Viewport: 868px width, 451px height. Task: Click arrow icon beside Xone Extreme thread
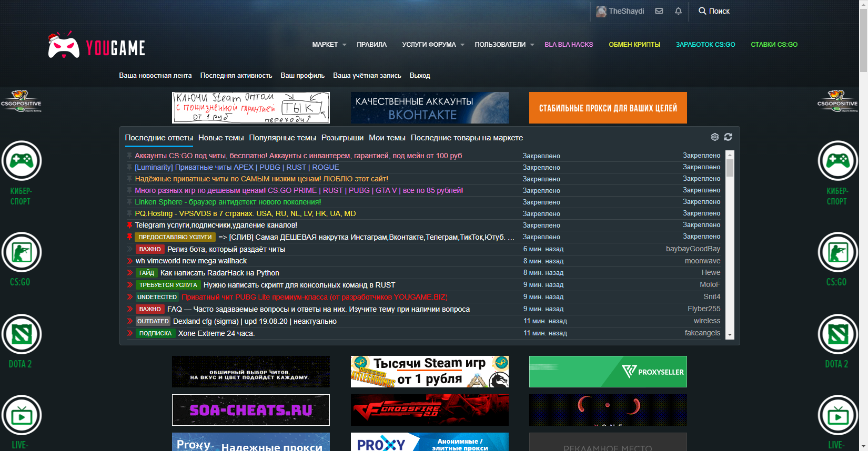(129, 333)
